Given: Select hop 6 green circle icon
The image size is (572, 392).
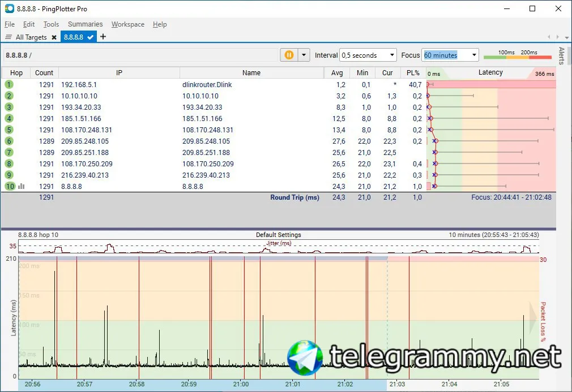Looking at the screenshot, I should click(9, 141).
